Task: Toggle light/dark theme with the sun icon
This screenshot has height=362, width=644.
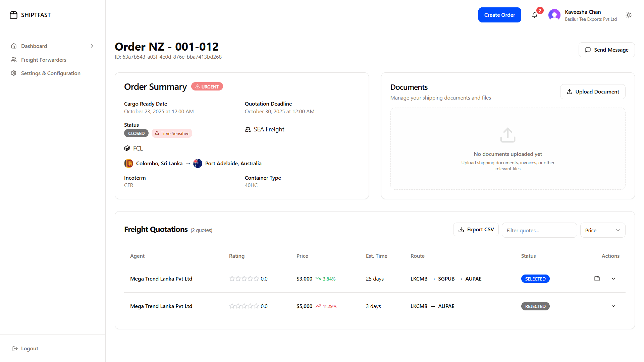Action: point(629,15)
